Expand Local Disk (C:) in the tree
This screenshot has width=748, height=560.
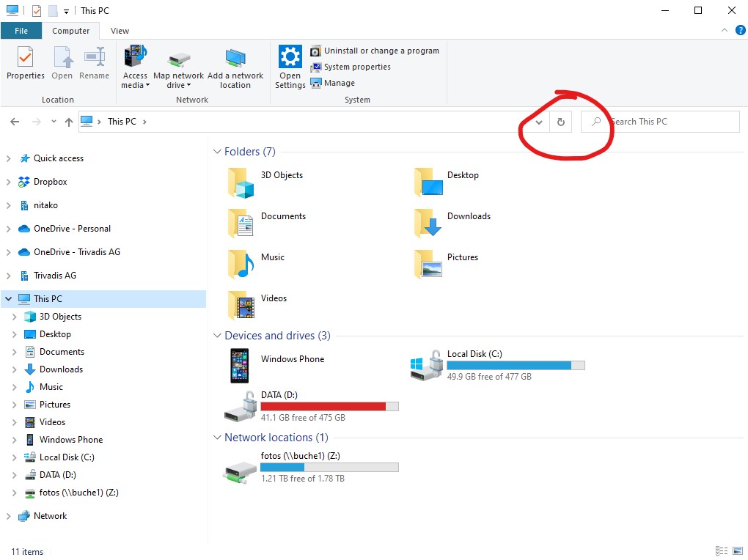pyautogui.click(x=15, y=457)
